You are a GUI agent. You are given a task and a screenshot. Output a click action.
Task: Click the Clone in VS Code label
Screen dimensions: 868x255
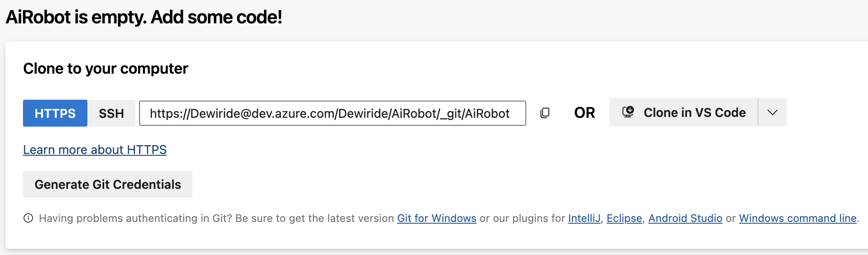(x=694, y=112)
